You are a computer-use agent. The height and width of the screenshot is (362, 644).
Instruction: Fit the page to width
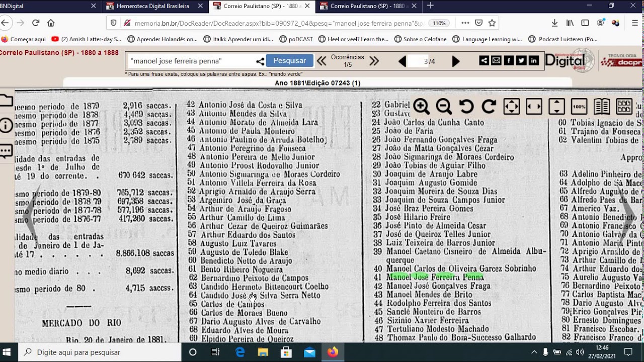[x=534, y=107]
